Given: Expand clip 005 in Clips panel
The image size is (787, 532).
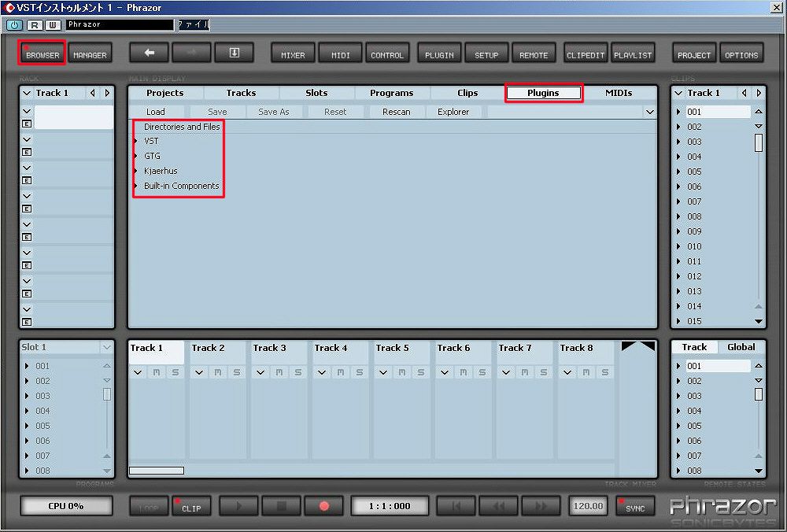Looking at the screenshot, I should click(x=678, y=172).
